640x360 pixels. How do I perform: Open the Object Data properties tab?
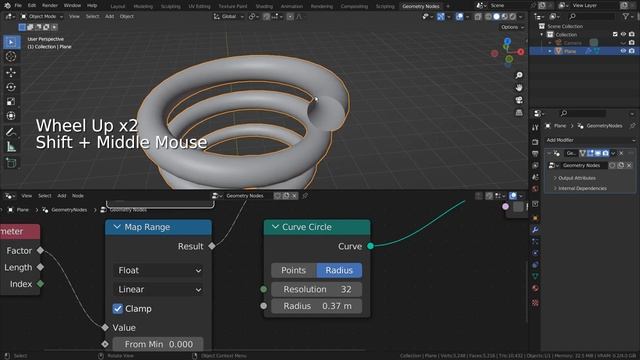click(x=535, y=276)
